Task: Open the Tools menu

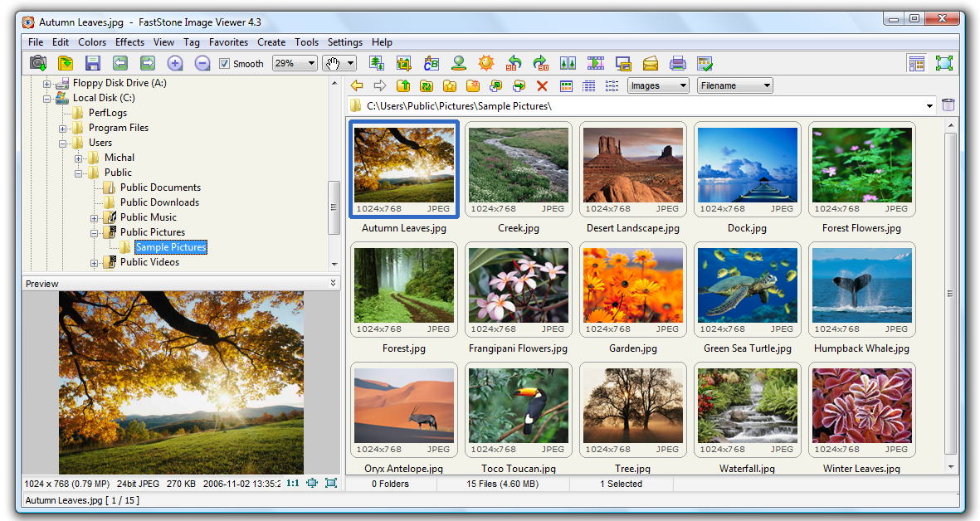Action: click(x=306, y=42)
